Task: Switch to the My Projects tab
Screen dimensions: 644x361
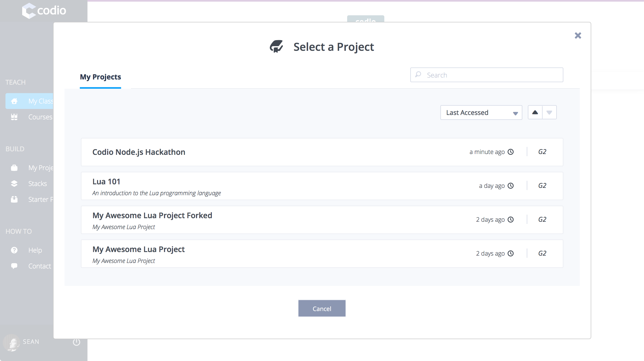Action: (x=100, y=77)
